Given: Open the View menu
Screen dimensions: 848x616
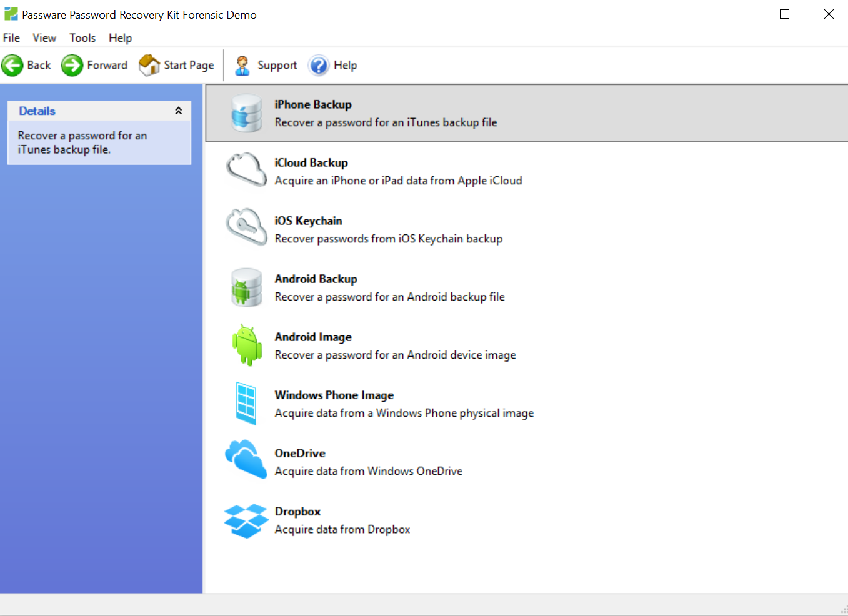Looking at the screenshot, I should pos(44,38).
